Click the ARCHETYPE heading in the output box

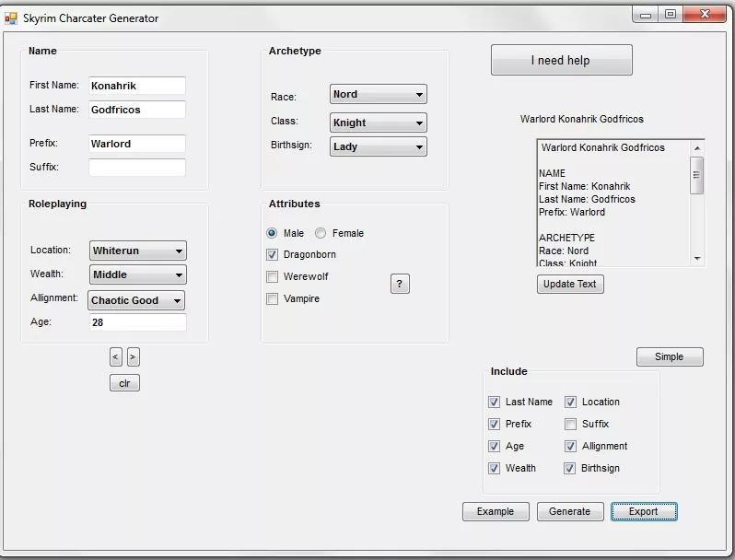point(566,238)
